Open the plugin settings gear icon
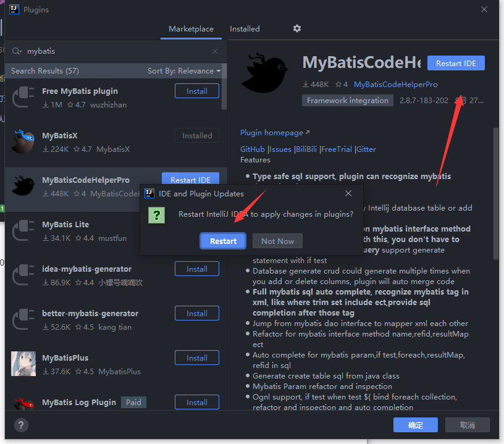Viewport: 504px width, 444px height. pyautogui.click(x=297, y=28)
